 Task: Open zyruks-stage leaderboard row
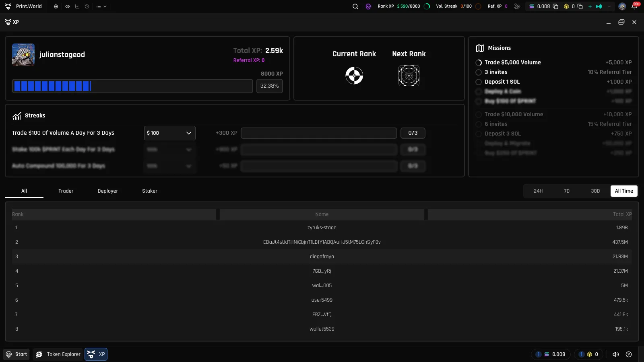tap(322, 228)
